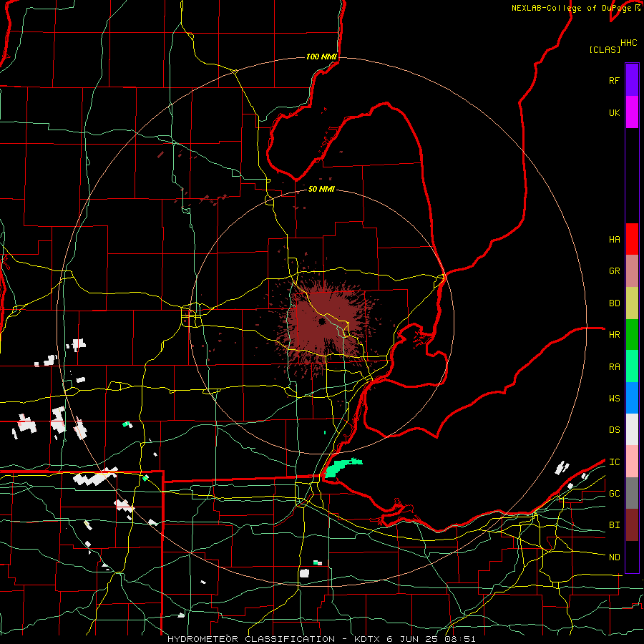Click the IC pink legend swatch
This screenshot has height=644, width=644.
pos(632,462)
